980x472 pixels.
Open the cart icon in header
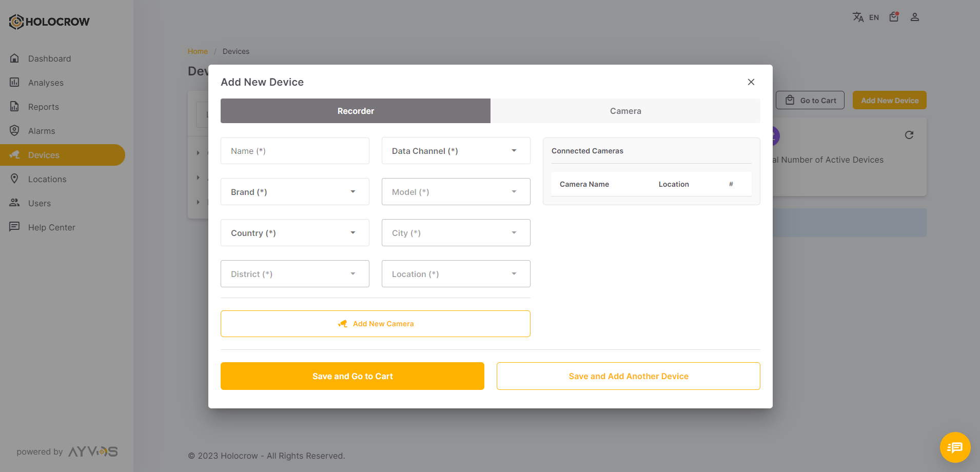point(894,17)
